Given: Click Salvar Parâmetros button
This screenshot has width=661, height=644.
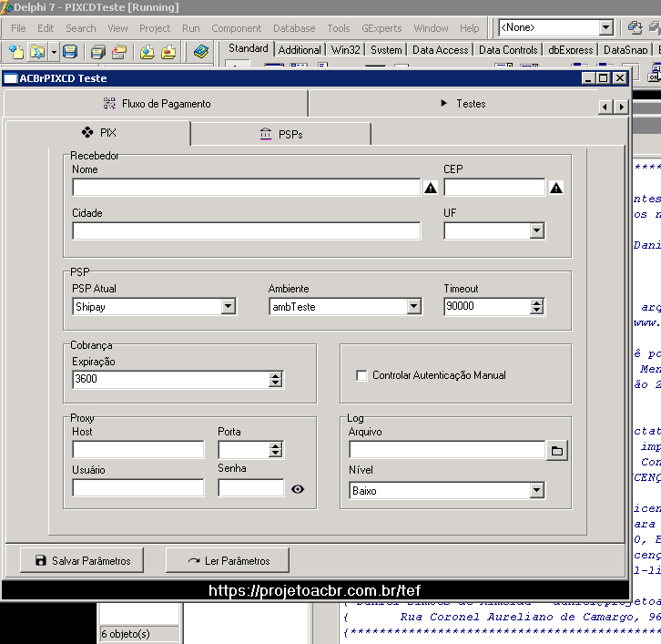Looking at the screenshot, I should (82, 560).
